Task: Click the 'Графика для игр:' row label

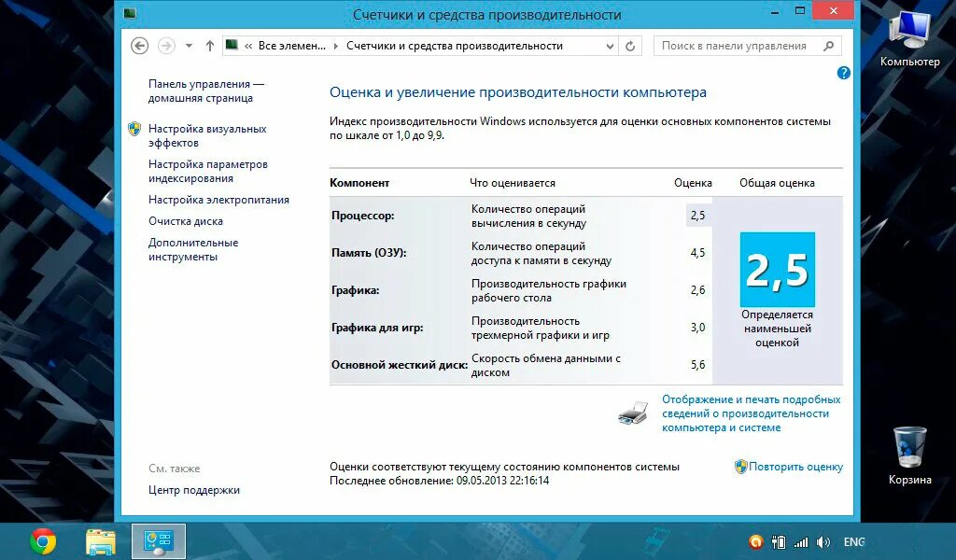Action: click(377, 328)
